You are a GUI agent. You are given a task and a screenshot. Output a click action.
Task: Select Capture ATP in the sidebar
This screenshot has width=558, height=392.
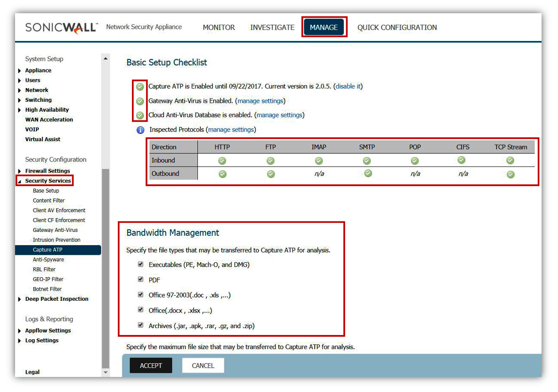(58, 250)
